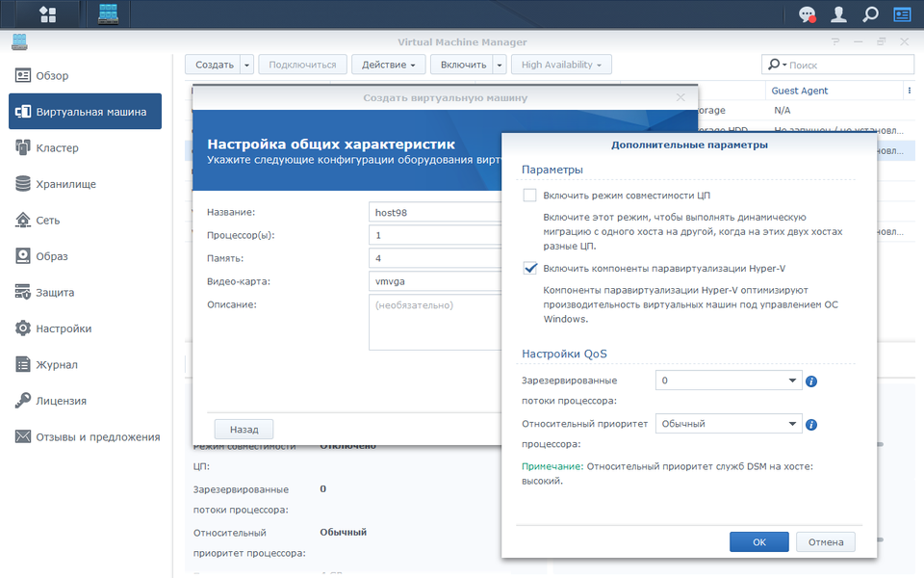Image resolution: width=924 pixels, height=578 pixels.
Task: Expand the Создать dropdown arrow
Action: (x=247, y=65)
